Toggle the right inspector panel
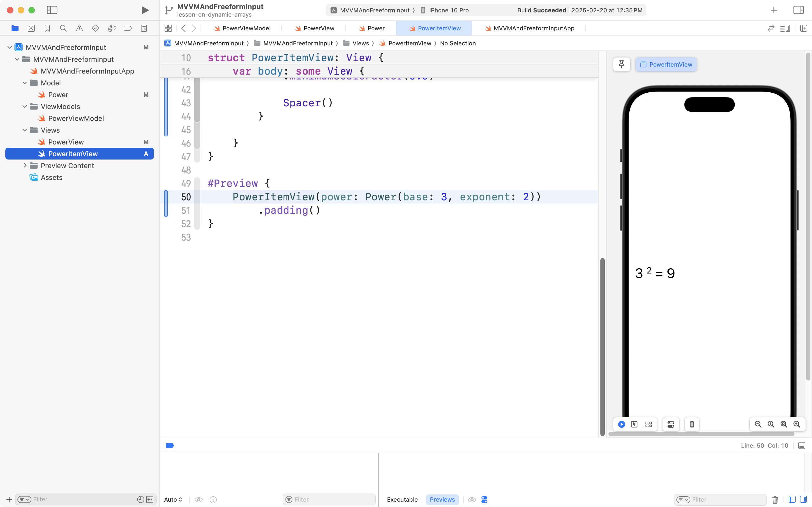Viewport: 812px width, 507px height. coord(798,10)
